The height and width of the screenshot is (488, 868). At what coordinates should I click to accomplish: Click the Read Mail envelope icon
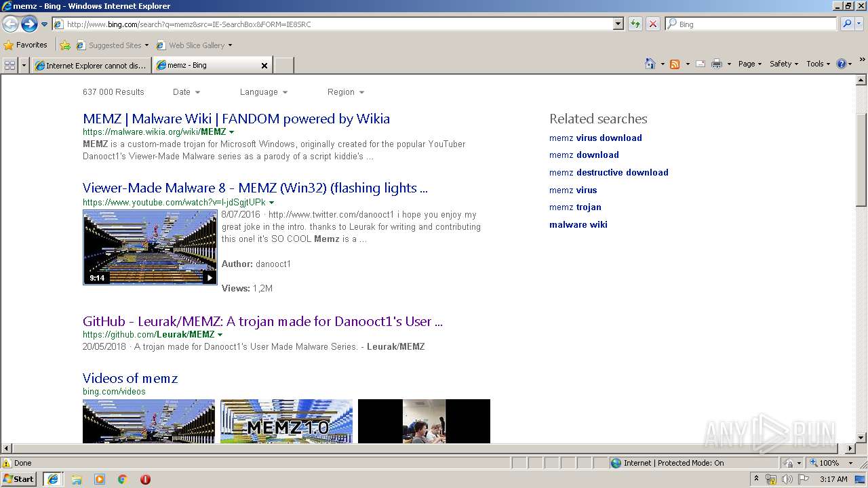tap(701, 64)
